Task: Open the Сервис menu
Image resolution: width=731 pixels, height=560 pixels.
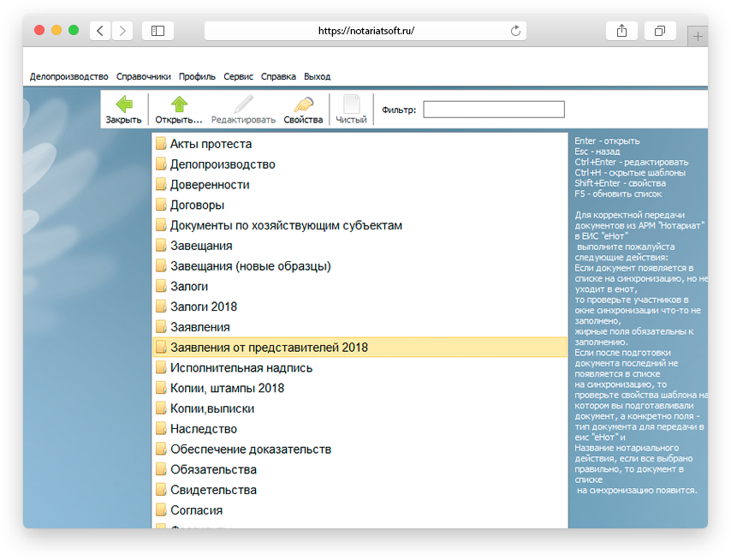Action: (x=238, y=76)
